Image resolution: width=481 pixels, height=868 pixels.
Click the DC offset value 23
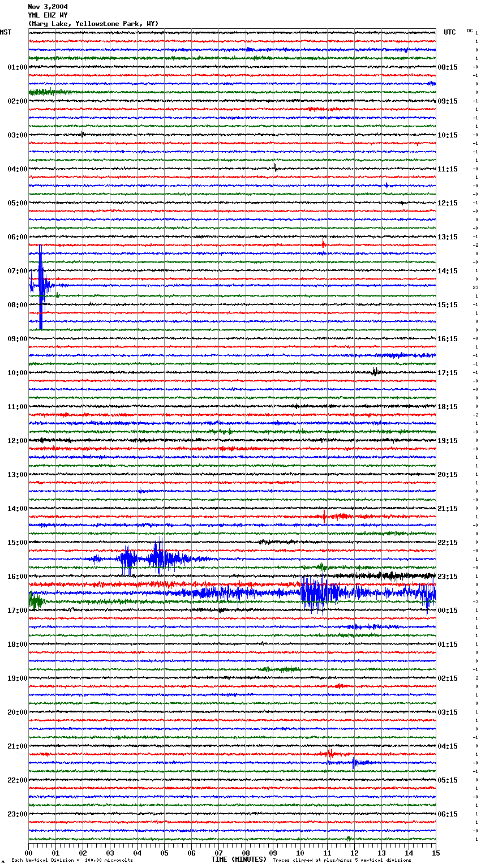[x=476, y=287]
